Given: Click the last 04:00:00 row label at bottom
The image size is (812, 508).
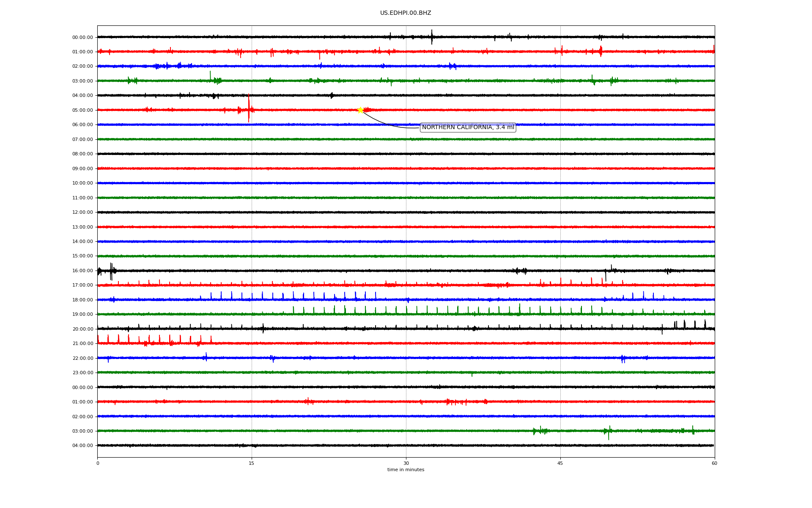Looking at the screenshot, I should click(x=82, y=445).
